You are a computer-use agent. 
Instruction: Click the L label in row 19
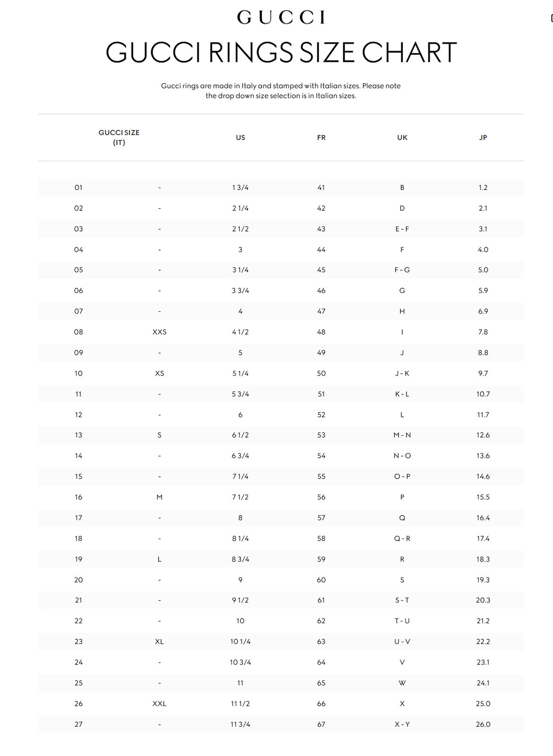point(159,559)
